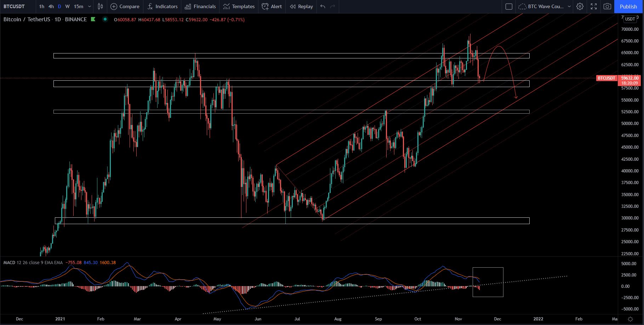Open time axis settings gear at bottom right
The height and width of the screenshot is (325, 644).
[x=630, y=319]
